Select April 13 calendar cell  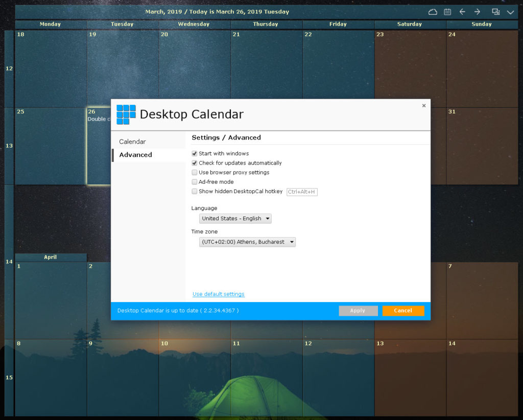pos(410,378)
